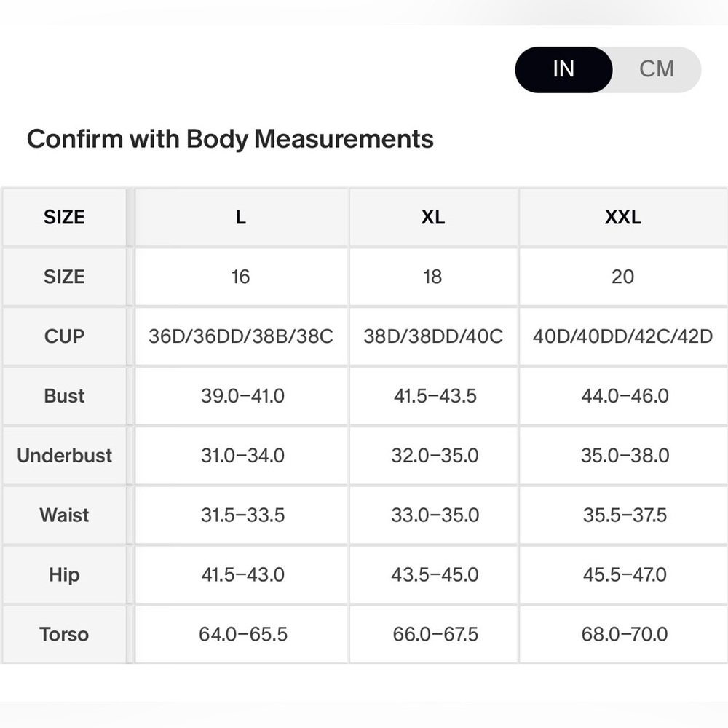Click the Torso row label

point(65,634)
